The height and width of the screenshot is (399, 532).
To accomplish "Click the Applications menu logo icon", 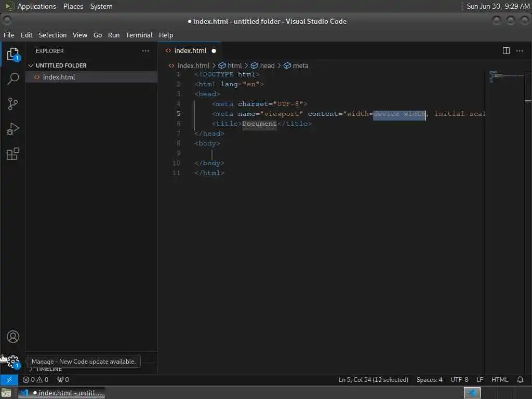I will [x=9, y=6].
